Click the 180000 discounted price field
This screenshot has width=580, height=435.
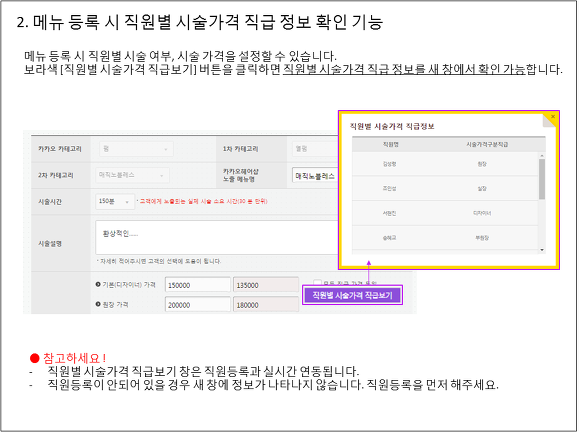click(266, 305)
